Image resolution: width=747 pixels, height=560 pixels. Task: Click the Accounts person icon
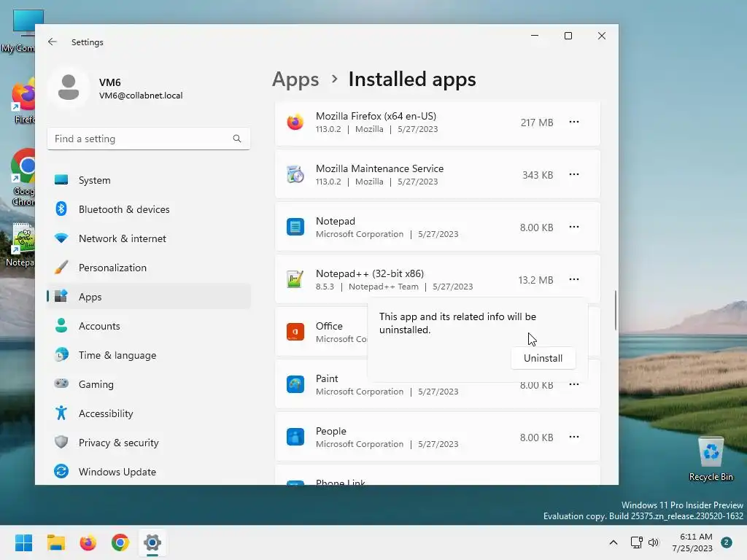tap(61, 326)
